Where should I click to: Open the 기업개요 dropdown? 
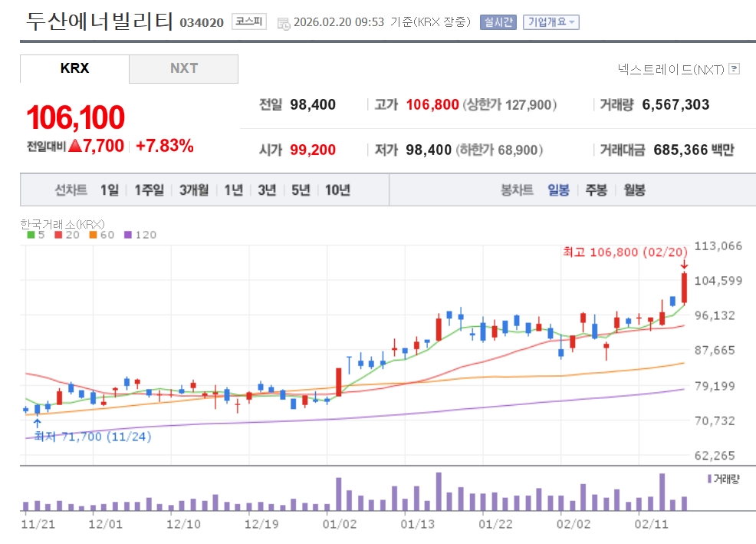pos(551,22)
